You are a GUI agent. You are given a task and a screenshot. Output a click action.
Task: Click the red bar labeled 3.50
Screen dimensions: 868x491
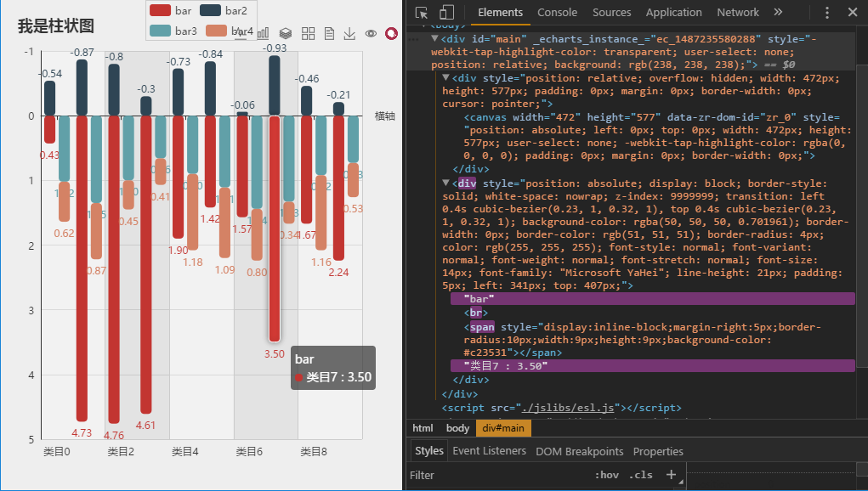pos(275,229)
